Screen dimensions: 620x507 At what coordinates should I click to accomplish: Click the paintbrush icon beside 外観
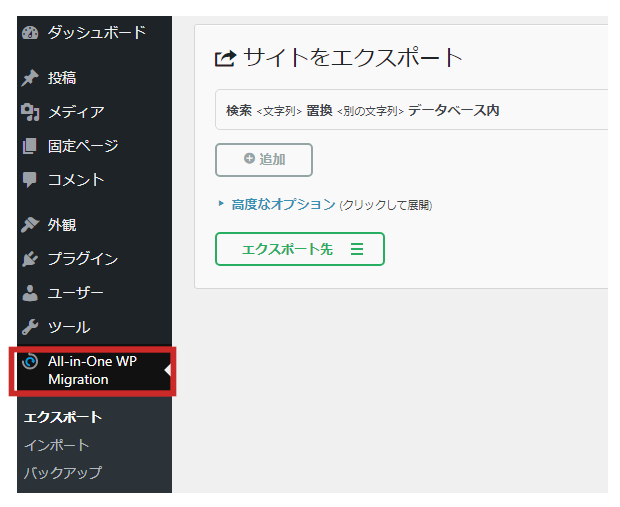pos(30,225)
